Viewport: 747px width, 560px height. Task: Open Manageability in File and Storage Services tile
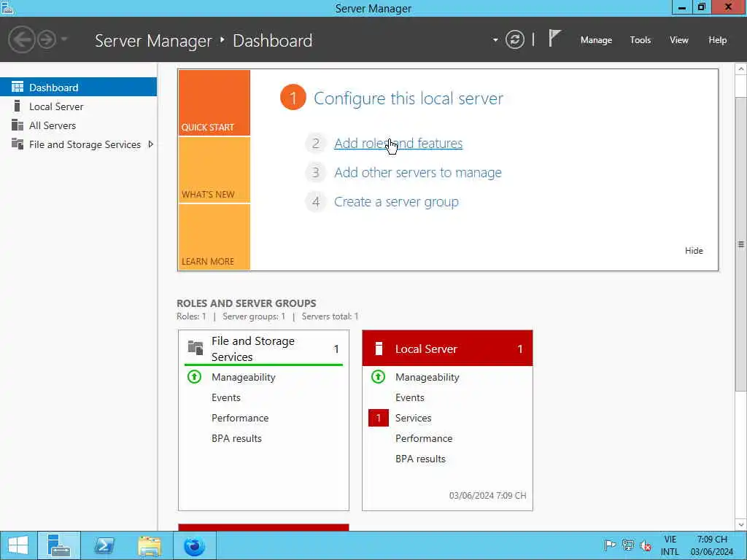point(244,377)
